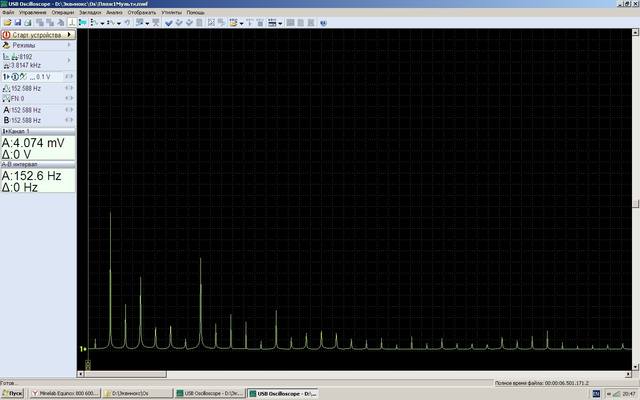
Task: Adjust the channel 1 0.1 V stepper arrows
Action: pyautogui.click(x=69, y=77)
